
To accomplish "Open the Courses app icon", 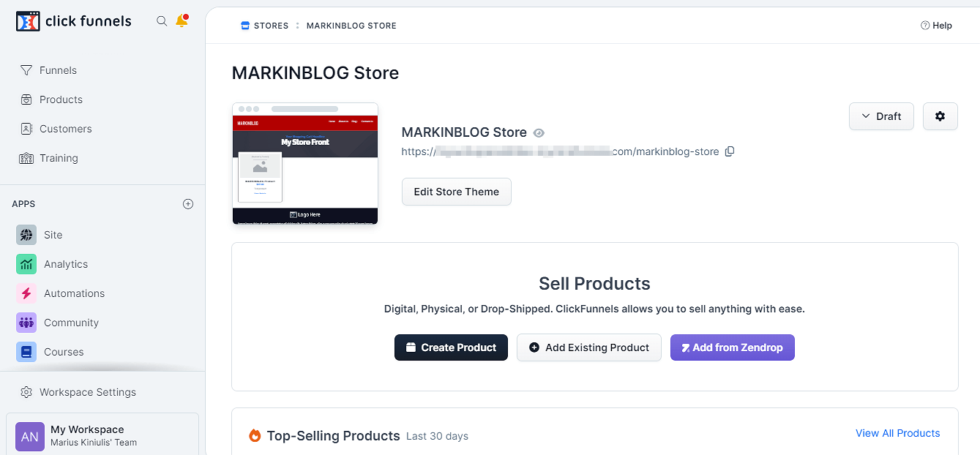I will 26,352.
